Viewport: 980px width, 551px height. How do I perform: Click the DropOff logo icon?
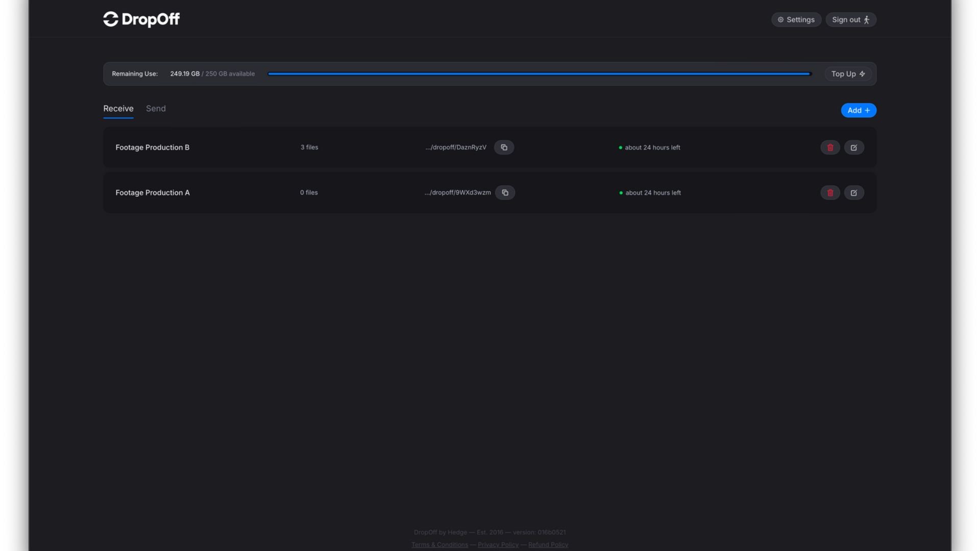(110, 19)
